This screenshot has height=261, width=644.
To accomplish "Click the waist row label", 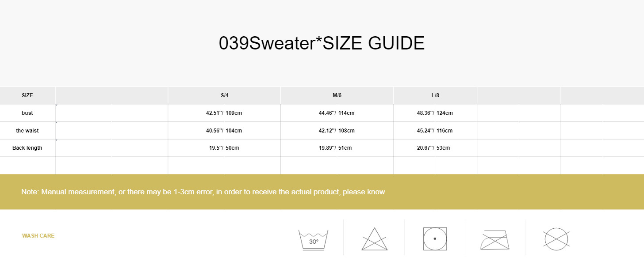I will [27, 131].
